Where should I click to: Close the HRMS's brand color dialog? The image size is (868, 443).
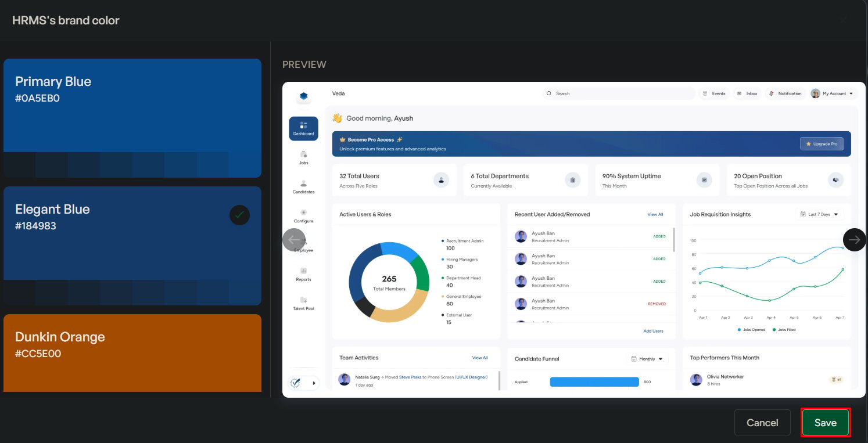842,20
